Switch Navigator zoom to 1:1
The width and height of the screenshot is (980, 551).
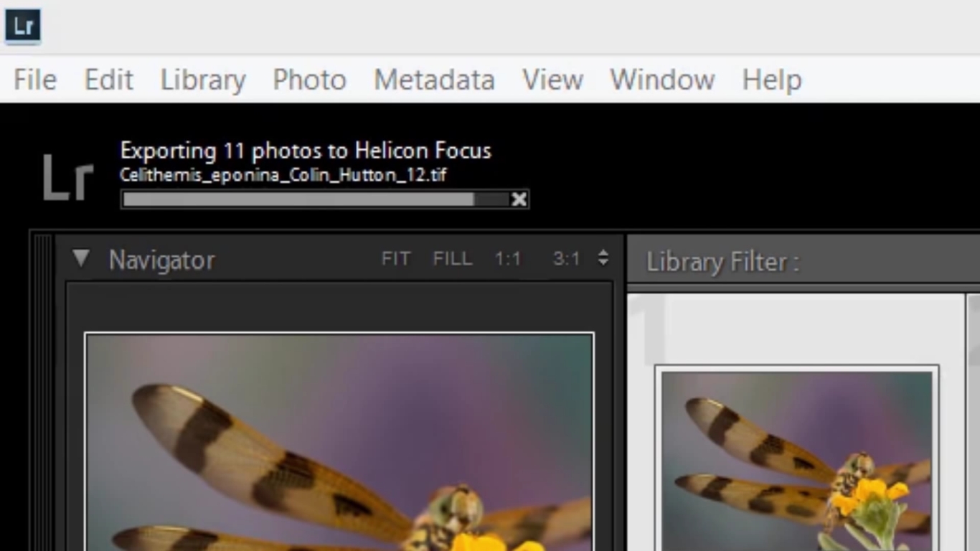click(x=507, y=259)
